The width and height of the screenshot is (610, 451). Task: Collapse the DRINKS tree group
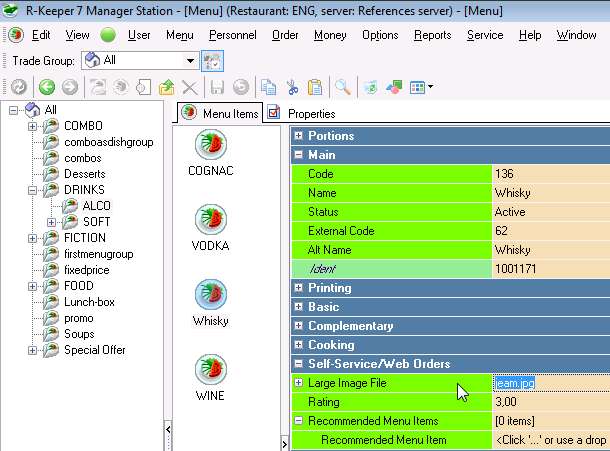point(32,190)
